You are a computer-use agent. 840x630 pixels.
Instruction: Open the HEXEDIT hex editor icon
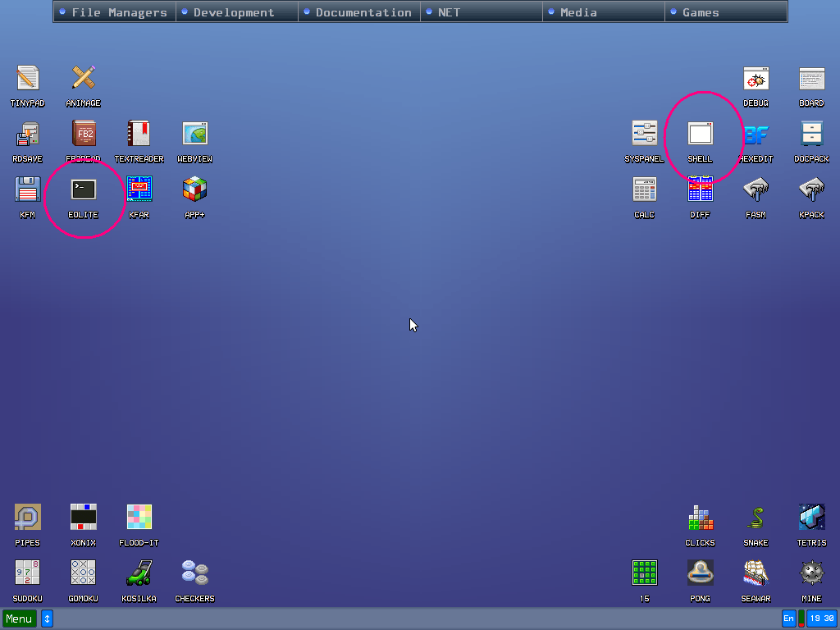pos(756,135)
